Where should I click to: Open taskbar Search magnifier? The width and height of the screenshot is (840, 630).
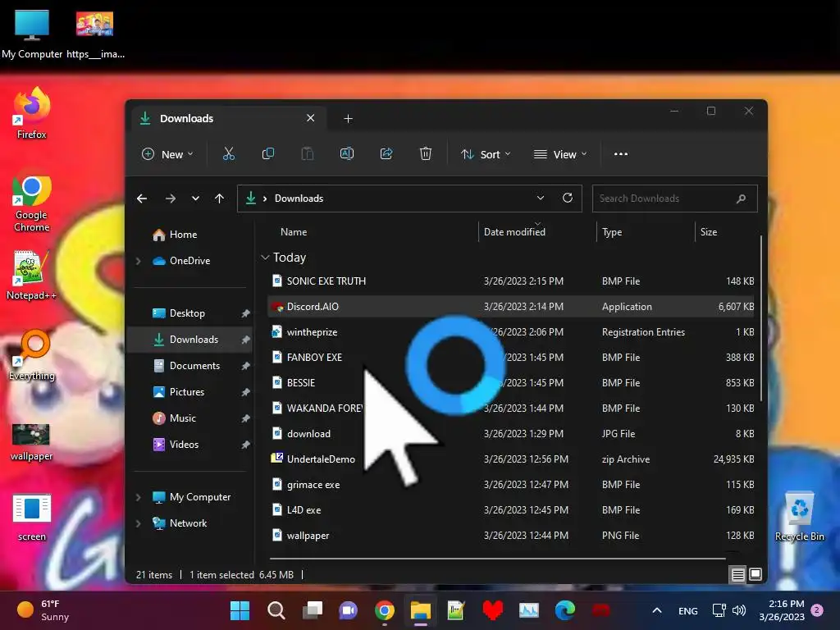pos(276,610)
